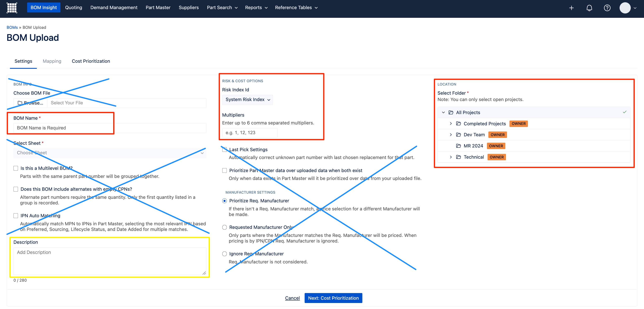644x309 pixels.
Task: Open the help question mark icon
Action: tap(607, 8)
